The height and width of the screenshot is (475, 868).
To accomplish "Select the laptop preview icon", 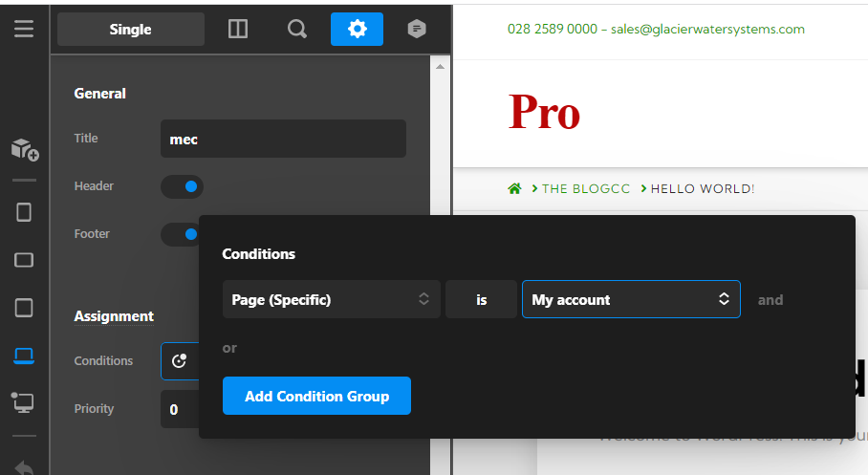I will 24,356.
